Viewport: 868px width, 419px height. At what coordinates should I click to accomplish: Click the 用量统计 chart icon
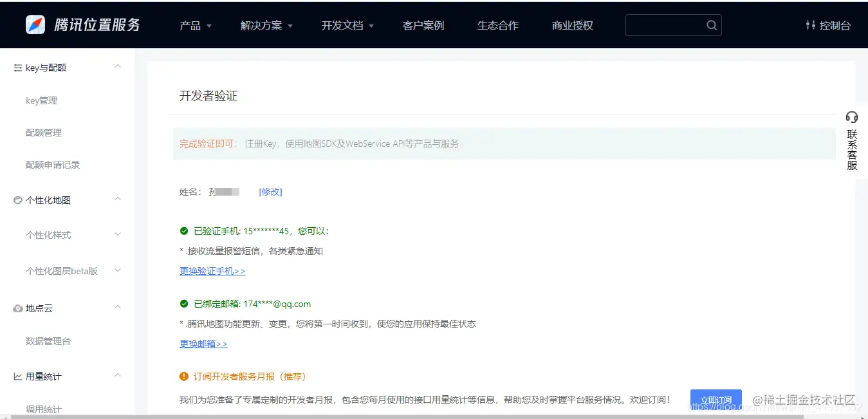18,377
